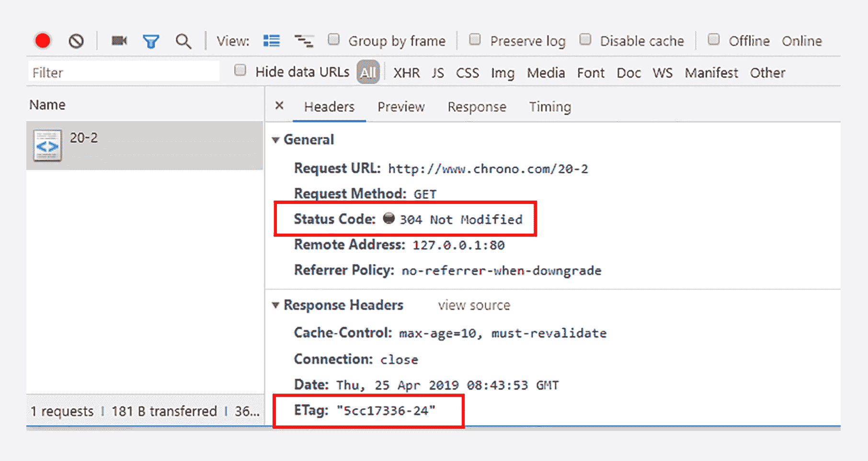Select Cache-Control max-age value
This screenshot has height=461, width=868.
point(503,334)
